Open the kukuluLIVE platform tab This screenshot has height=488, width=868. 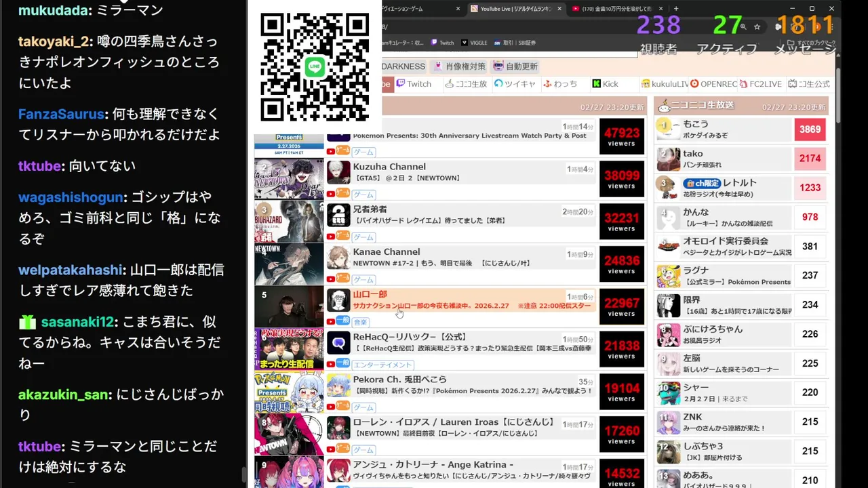pos(664,84)
